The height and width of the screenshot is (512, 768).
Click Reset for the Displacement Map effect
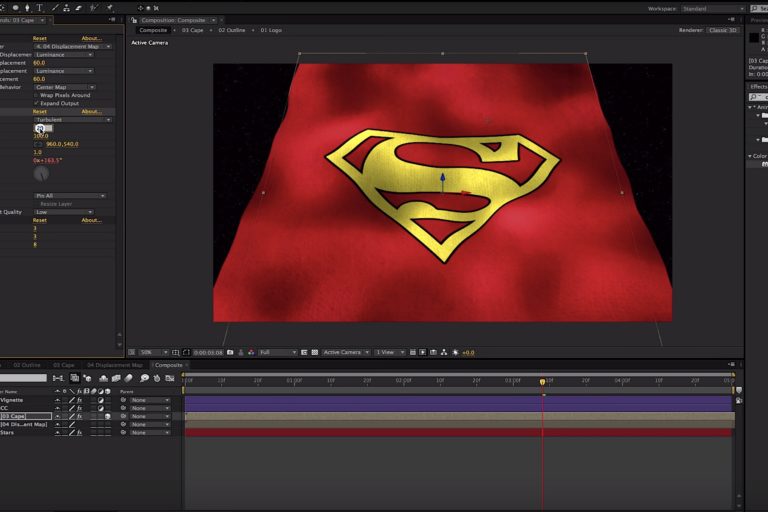40,38
